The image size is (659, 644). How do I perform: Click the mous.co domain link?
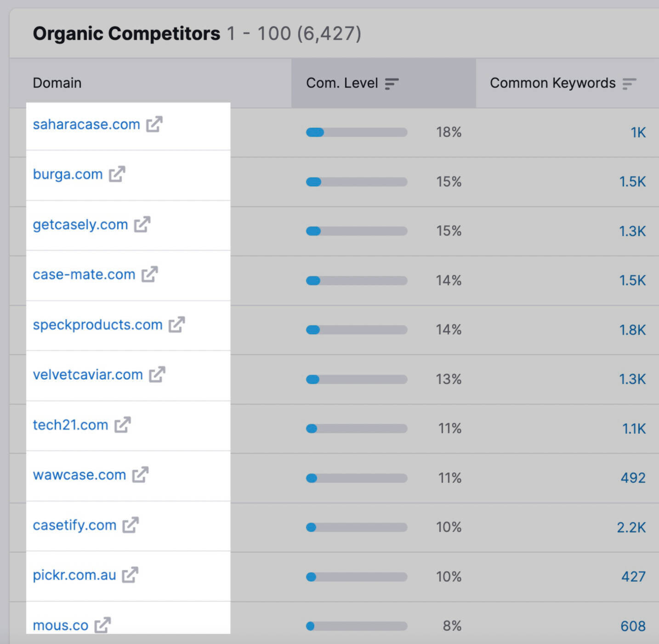pyautogui.click(x=60, y=625)
